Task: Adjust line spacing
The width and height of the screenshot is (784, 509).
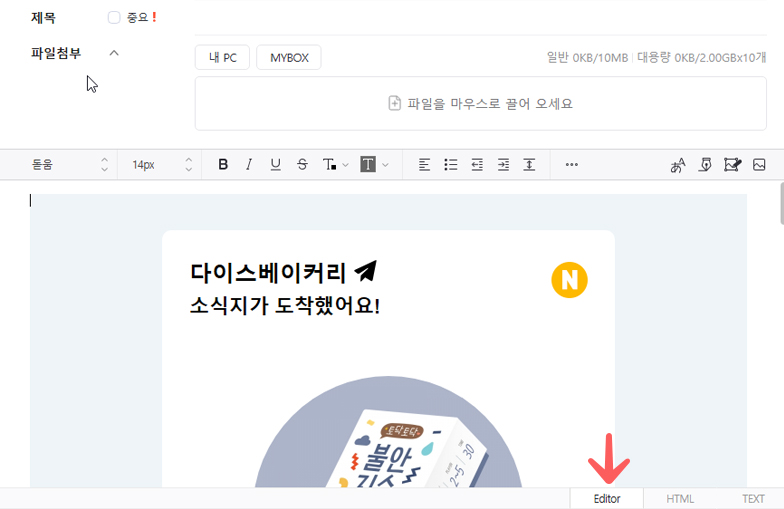Action: tap(529, 164)
